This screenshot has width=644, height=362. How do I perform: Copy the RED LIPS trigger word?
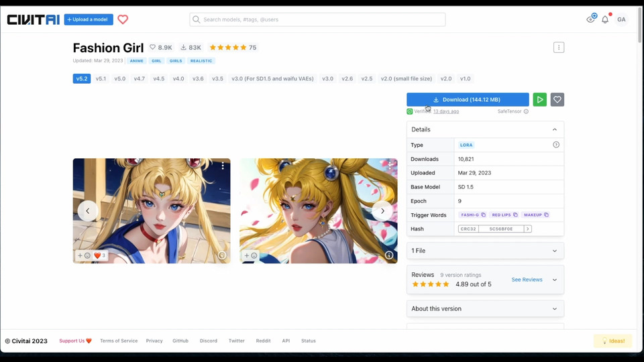(515, 215)
